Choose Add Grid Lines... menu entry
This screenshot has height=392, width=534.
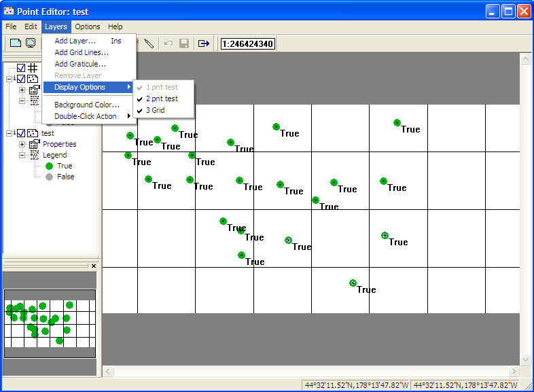[89, 52]
